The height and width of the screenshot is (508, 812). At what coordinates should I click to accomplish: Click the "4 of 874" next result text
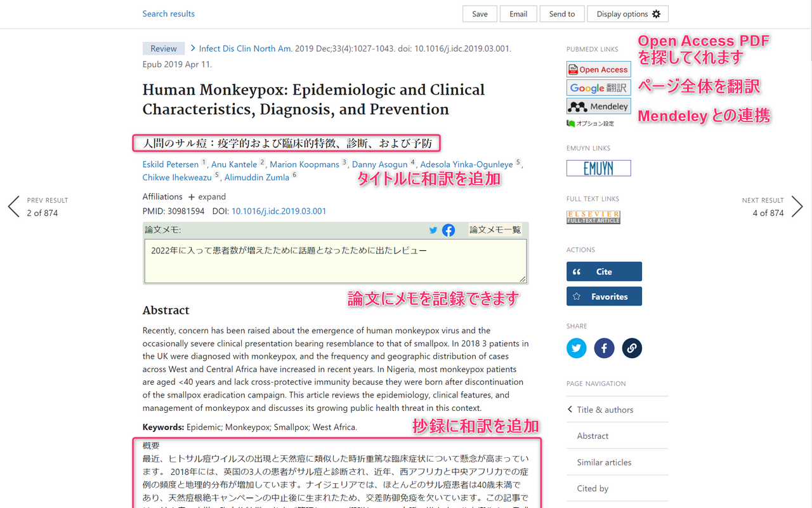point(768,213)
